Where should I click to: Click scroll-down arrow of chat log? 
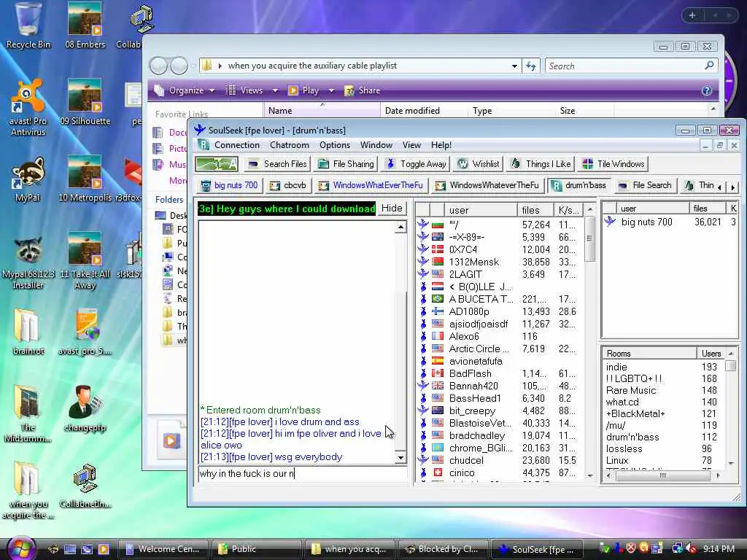(400, 458)
